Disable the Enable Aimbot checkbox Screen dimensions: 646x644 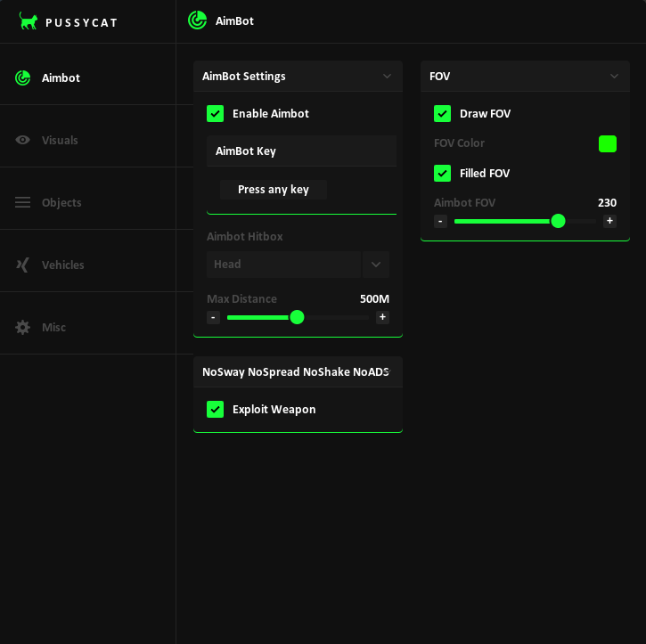coord(216,113)
